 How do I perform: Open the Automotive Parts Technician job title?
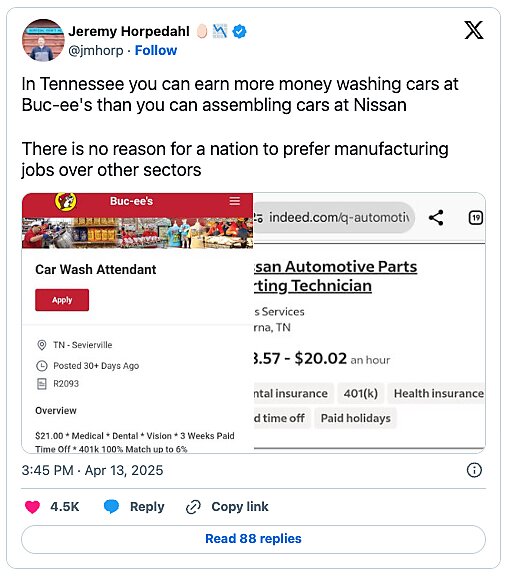335,276
